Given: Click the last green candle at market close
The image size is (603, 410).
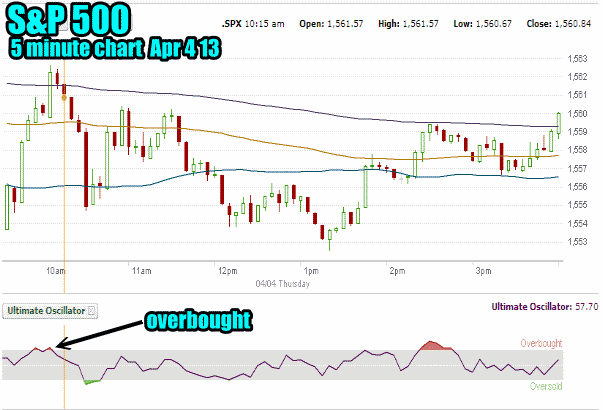Looking at the screenshot, I should coord(559,123).
